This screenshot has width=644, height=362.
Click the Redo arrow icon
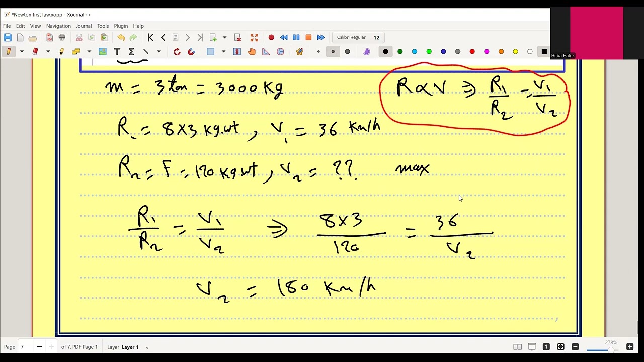(x=133, y=37)
